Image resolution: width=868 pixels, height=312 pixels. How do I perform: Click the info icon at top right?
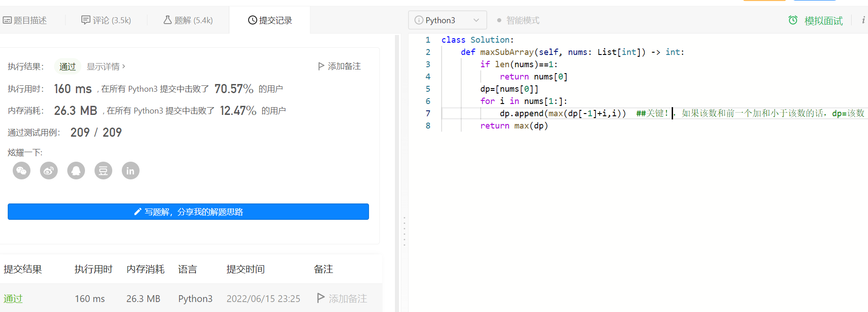click(863, 20)
